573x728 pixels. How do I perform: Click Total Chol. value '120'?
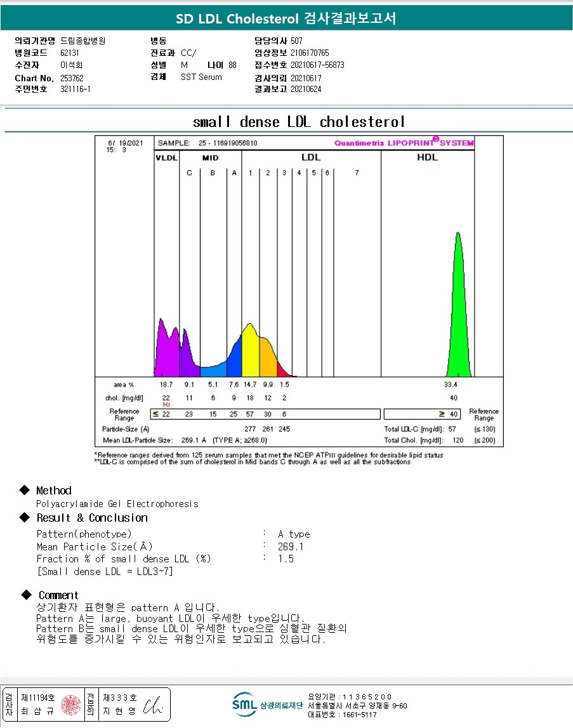458,440
